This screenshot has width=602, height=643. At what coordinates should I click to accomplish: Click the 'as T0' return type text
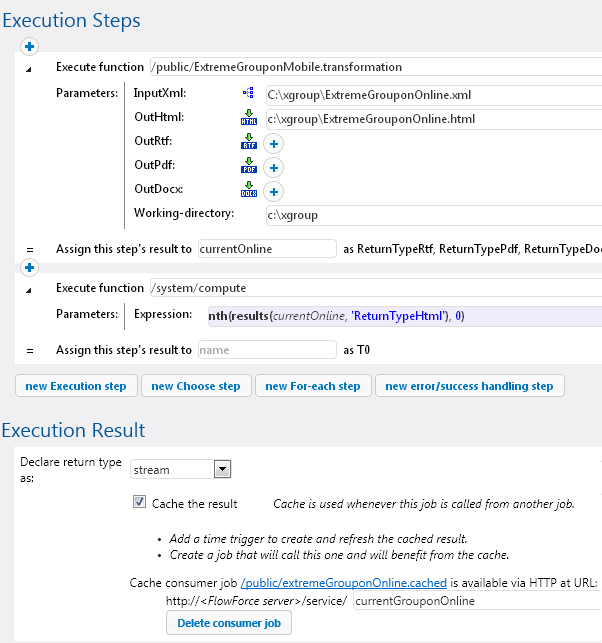tap(357, 350)
